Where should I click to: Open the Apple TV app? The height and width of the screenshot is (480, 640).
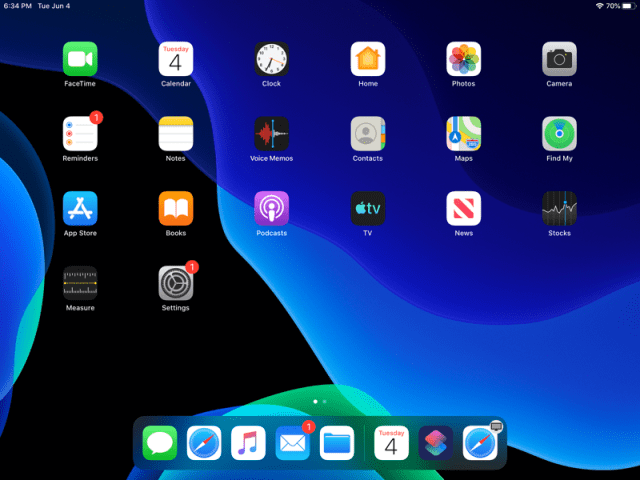pos(367,208)
